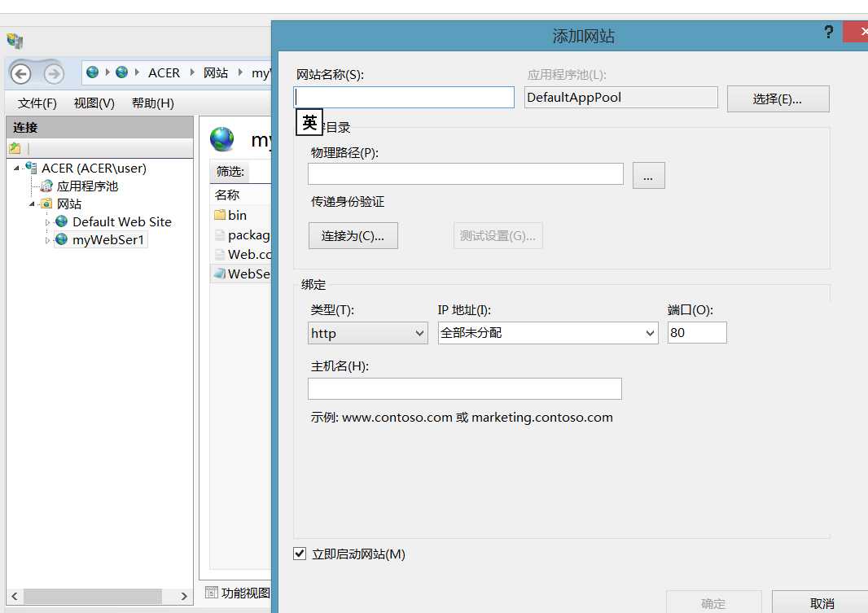868x613 pixels.
Task: Expand the myWebSer1 tree node
Action: [x=47, y=240]
